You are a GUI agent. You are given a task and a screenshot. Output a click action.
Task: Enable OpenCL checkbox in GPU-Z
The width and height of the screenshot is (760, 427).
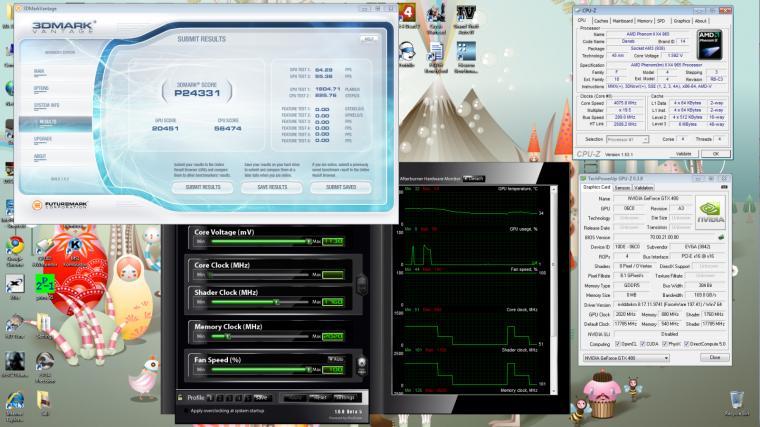(618, 344)
